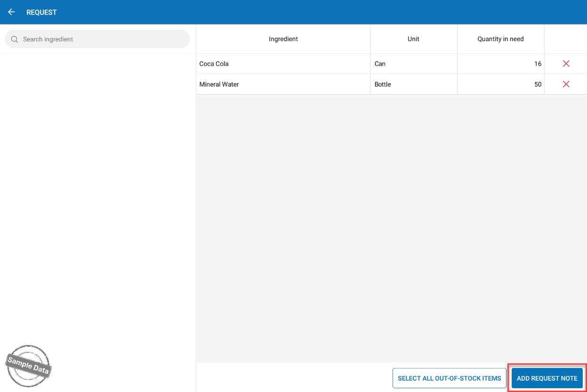Click the Ingredient column header
This screenshot has width=587, height=392.
[x=283, y=39]
